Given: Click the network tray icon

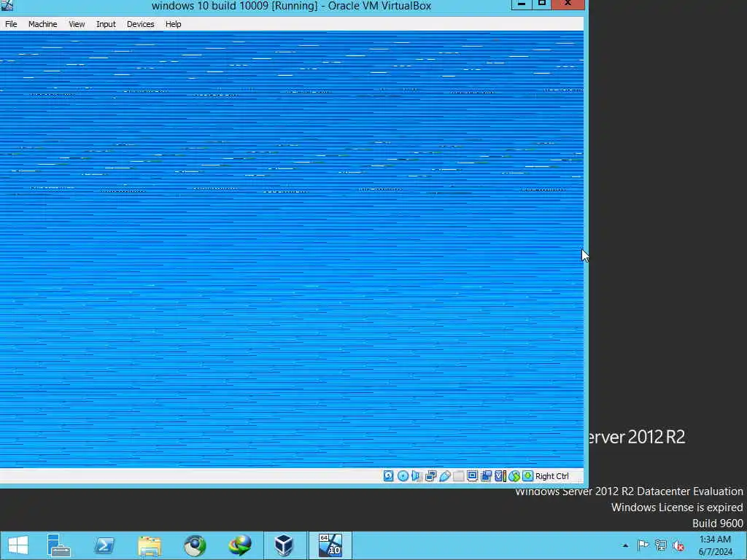Looking at the screenshot, I should point(661,545).
